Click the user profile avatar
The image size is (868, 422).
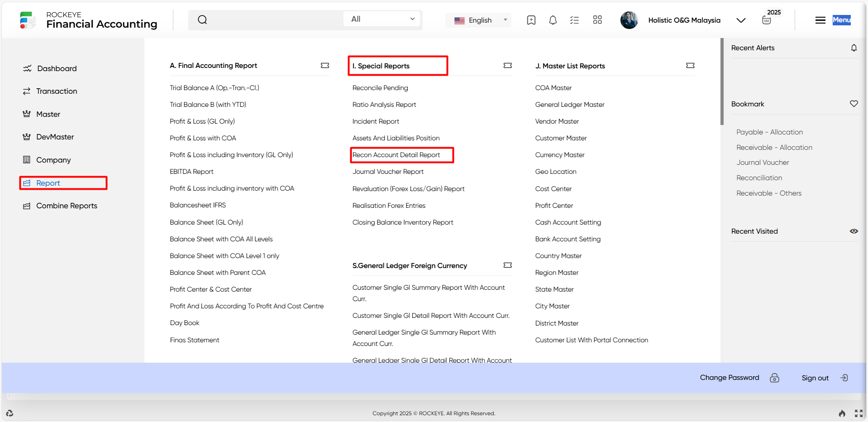point(629,20)
